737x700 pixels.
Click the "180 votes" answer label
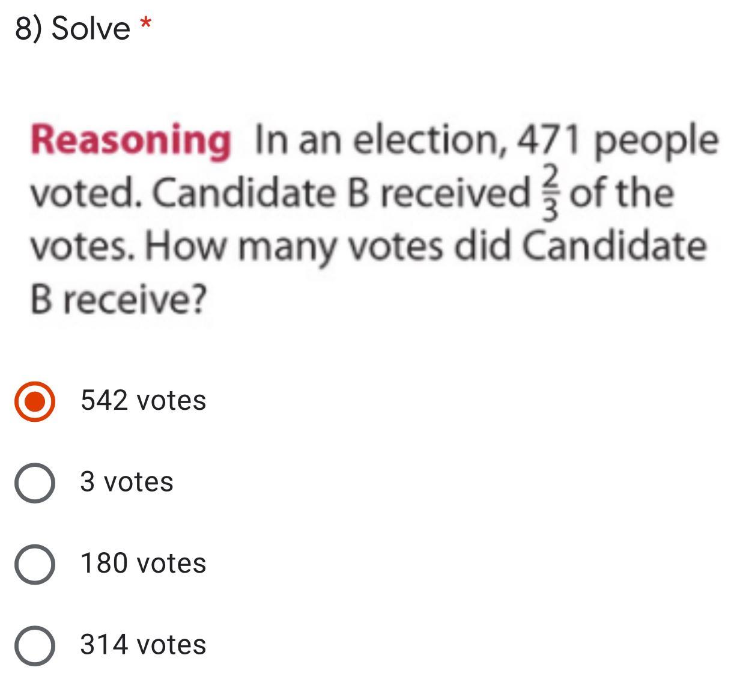[x=143, y=564]
